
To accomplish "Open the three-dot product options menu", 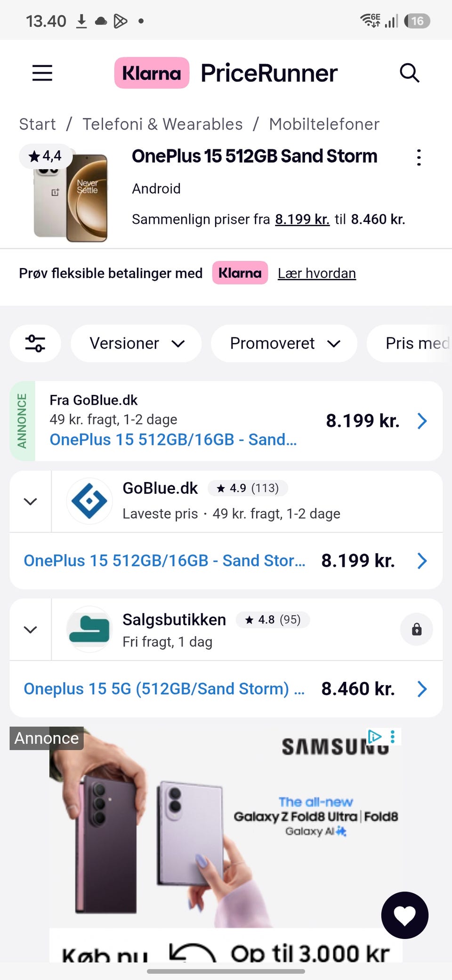I will [419, 157].
